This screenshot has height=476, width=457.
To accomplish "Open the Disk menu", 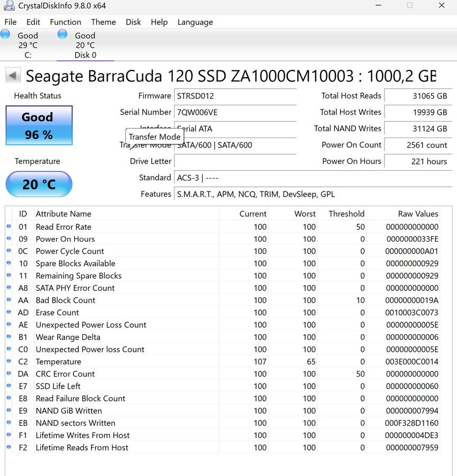I will [x=133, y=22].
